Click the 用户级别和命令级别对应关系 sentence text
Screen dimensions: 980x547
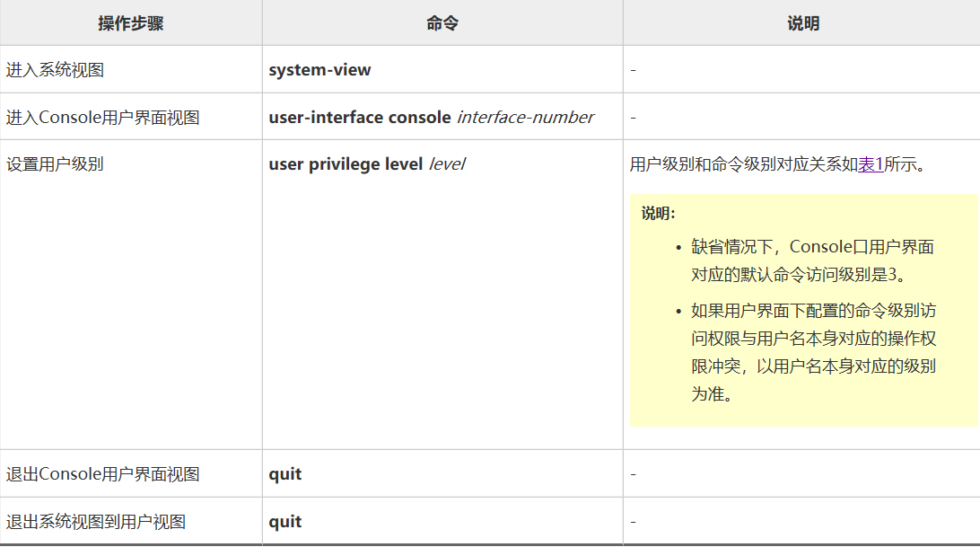click(743, 164)
